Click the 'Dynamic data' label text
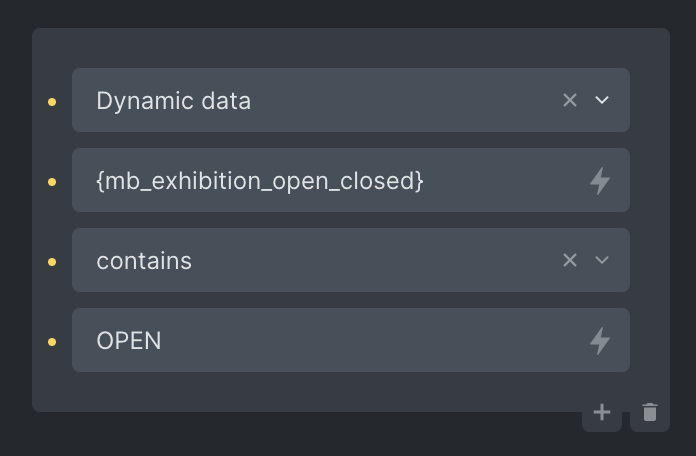Viewport: 696px width, 456px height. (174, 102)
